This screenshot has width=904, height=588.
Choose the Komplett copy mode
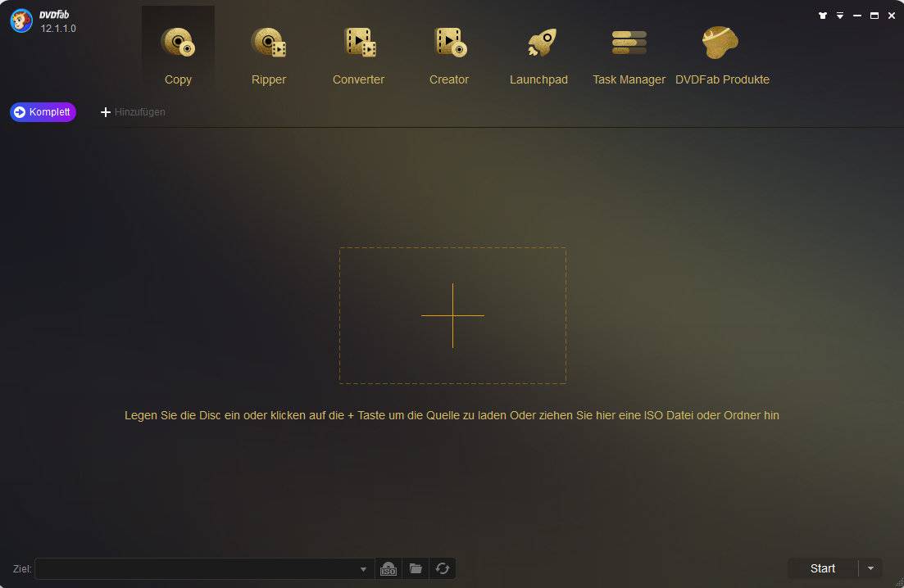point(43,111)
